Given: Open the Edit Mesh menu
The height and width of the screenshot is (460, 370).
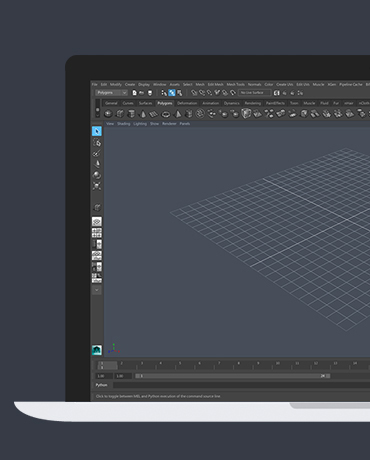Looking at the screenshot, I should 216,84.
